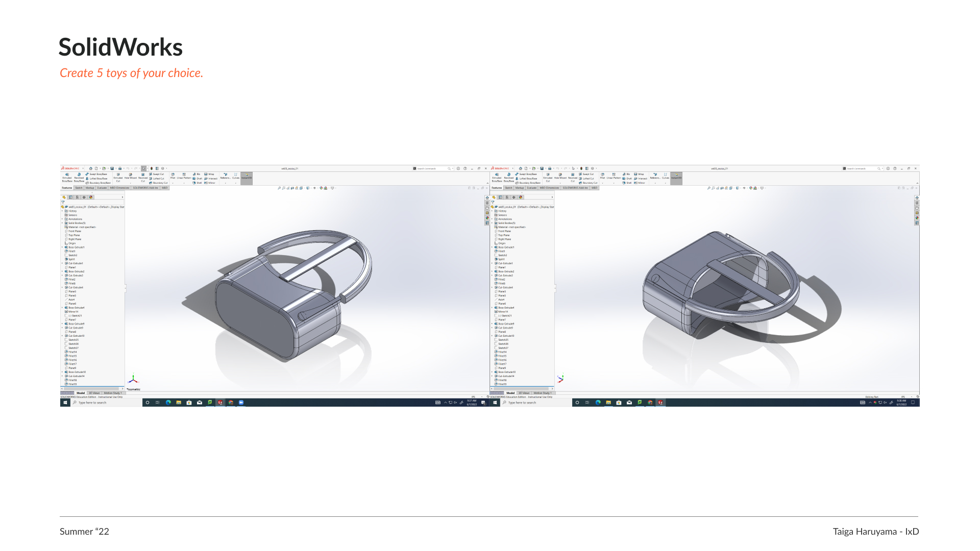
Task: Open Linear Pattern dropdown arrow left window
Action: 184,183
